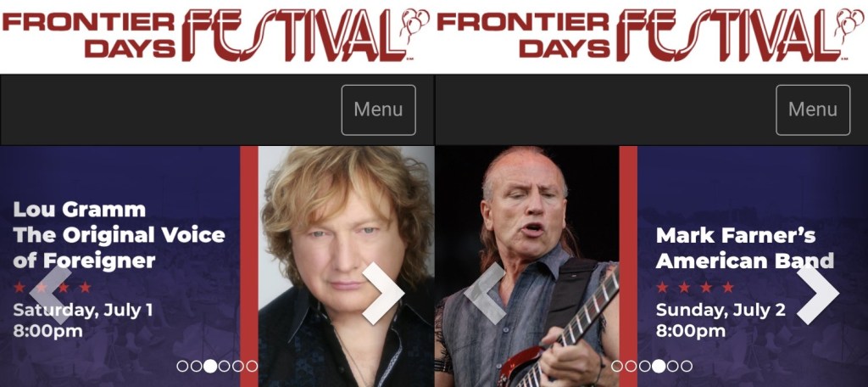Go to slide before Lou Gramm
This screenshot has height=387, width=868.
point(50,294)
